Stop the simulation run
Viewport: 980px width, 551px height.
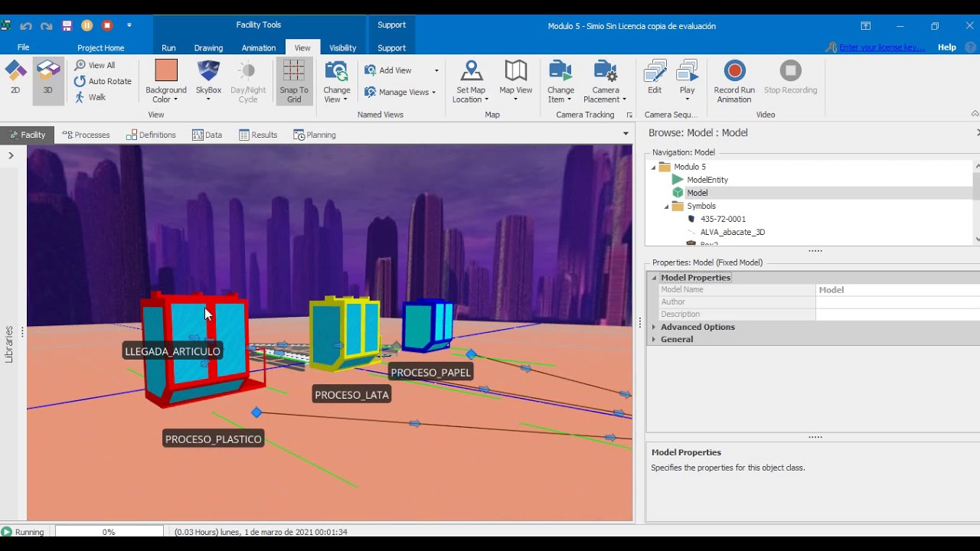click(x=107, y=25)
